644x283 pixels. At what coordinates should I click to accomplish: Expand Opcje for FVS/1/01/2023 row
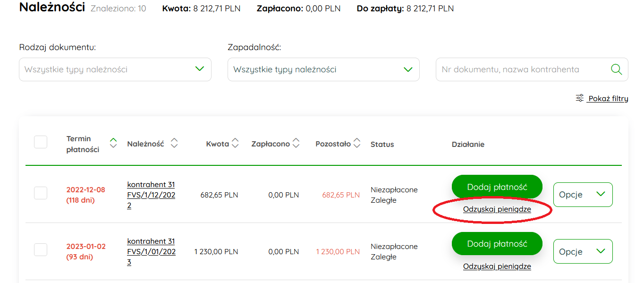[x=583, y=251]
